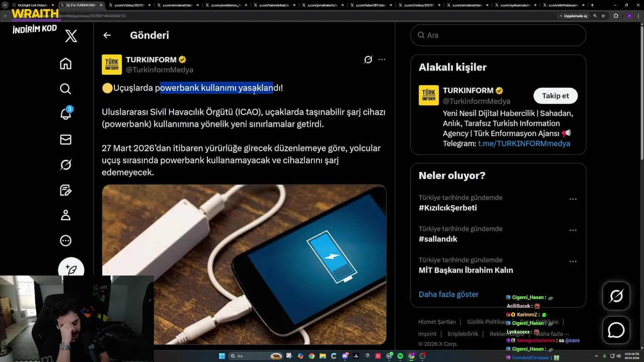Screen dimensions: 644x362
Task: Expand Daha fazla footer menu
Action: click(553, 334)
